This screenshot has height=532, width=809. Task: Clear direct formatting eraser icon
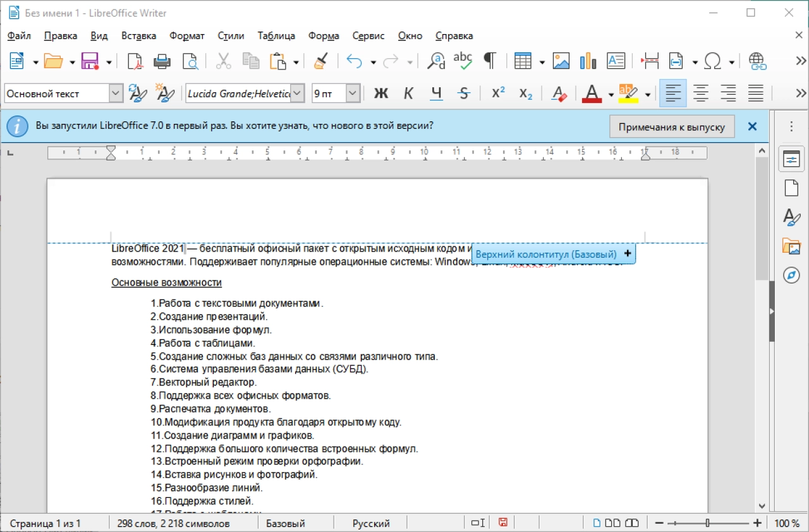(559, 94)
